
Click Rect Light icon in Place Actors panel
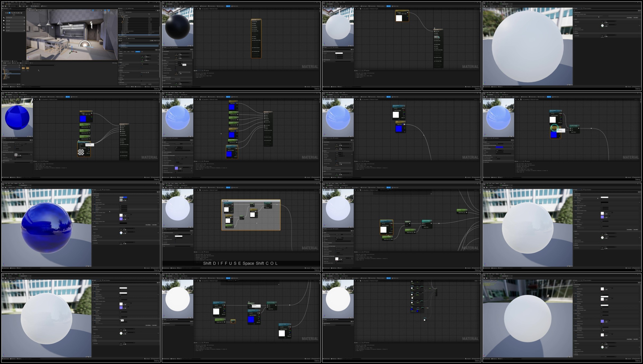4,27
